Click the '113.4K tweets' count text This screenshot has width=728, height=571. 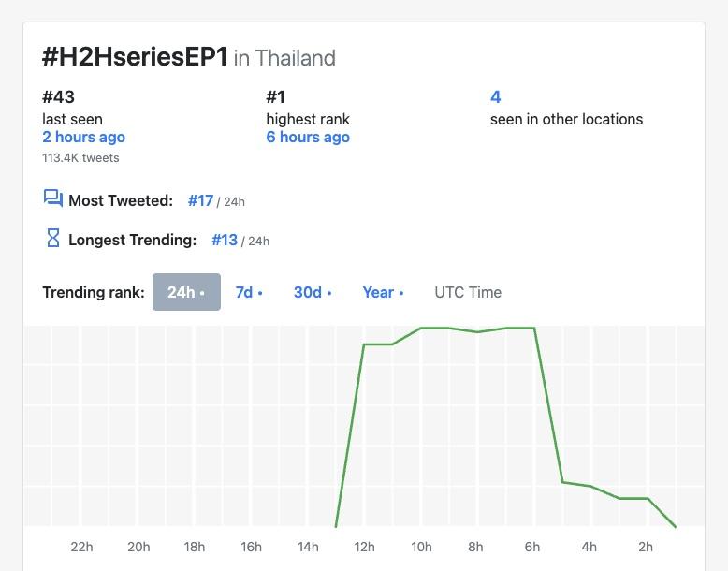80,158
